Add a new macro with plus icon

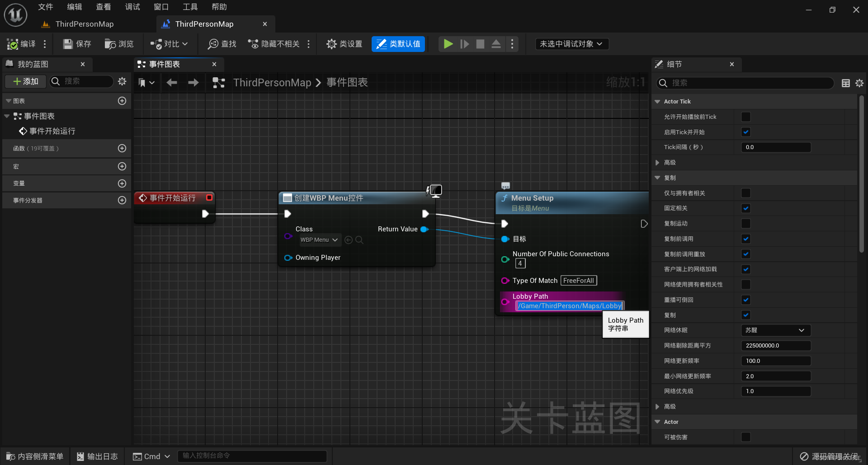[122, 166]
